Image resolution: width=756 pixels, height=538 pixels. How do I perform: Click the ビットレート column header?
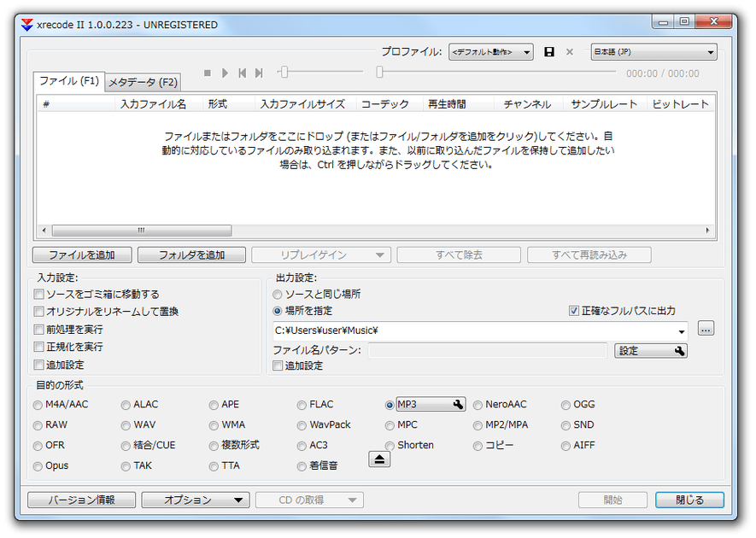pyautogui.click(x=680, y=104)
